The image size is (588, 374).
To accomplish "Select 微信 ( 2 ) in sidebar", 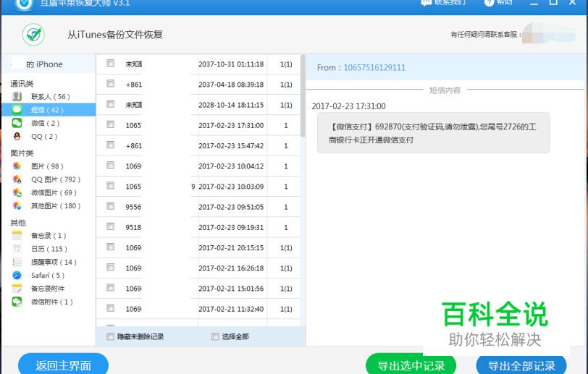I will (x=46, y=123).
